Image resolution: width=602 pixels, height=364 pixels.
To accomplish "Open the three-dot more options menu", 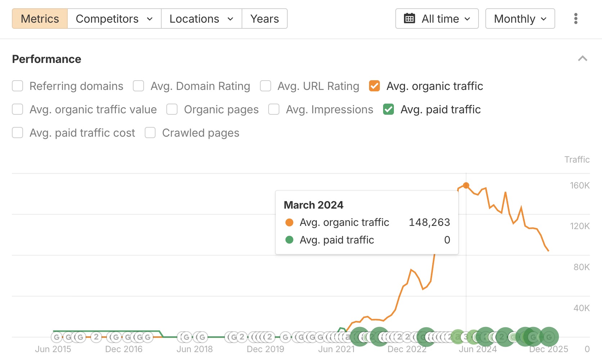I will (576, 19).
